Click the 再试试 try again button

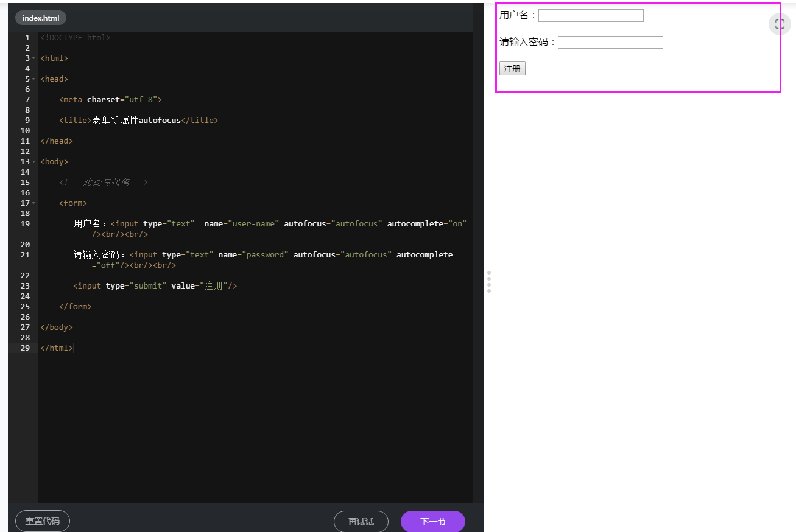point(361,521)
